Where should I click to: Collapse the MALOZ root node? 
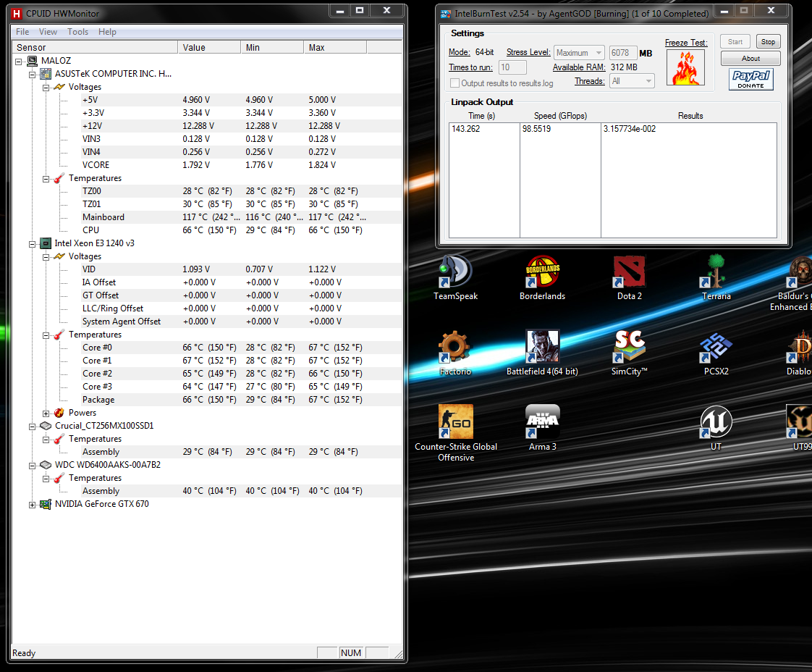(x=19, y=62)
